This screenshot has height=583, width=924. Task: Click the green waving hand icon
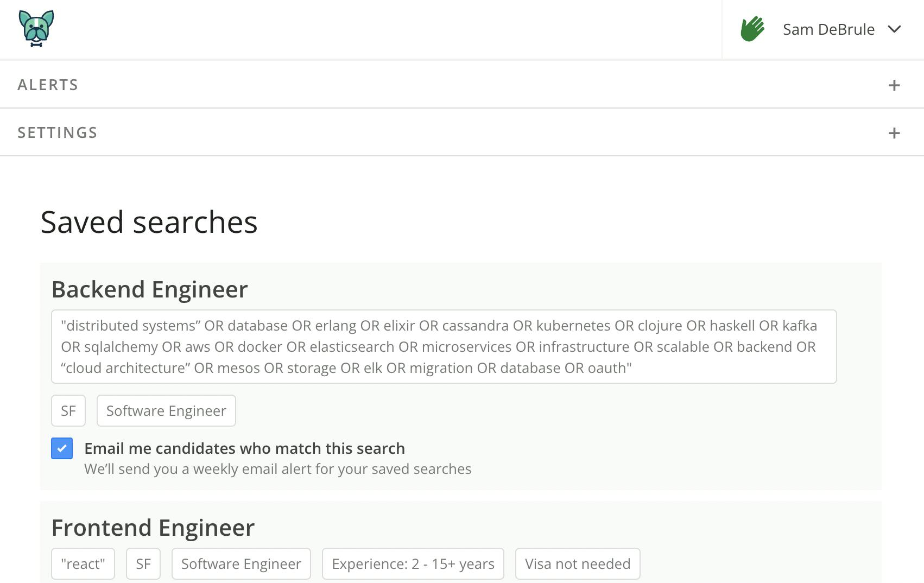pos(752,29)
